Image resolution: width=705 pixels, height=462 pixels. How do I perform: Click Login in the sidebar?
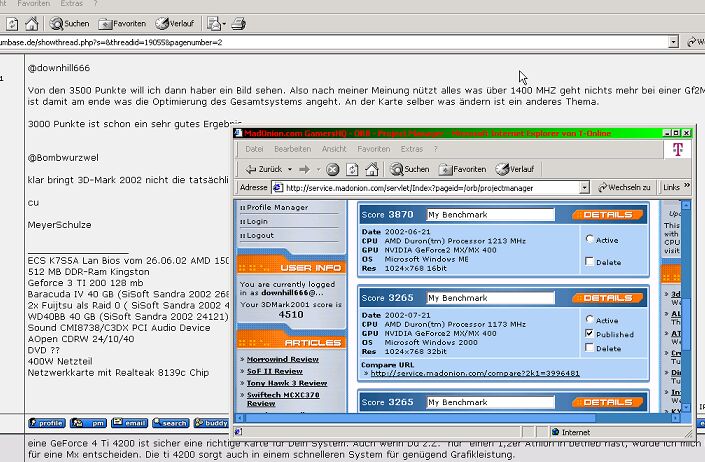click(x=257, y=221)
